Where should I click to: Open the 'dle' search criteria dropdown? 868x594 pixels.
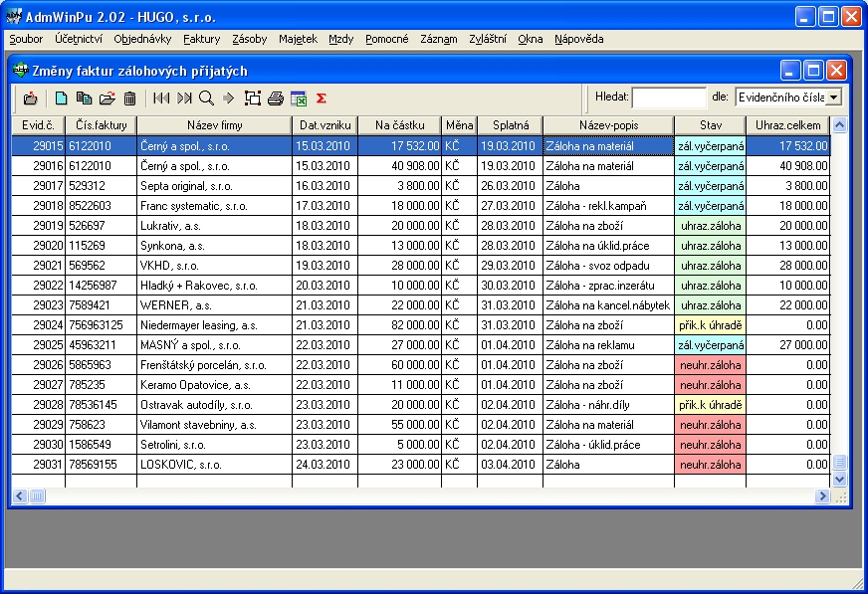click(x=833, y=97)
